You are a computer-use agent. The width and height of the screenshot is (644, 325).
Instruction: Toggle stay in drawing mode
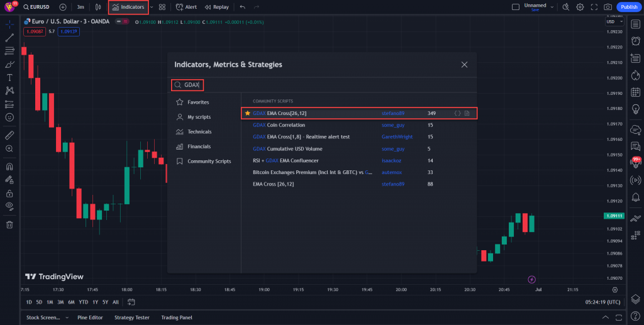coord(9,180)
